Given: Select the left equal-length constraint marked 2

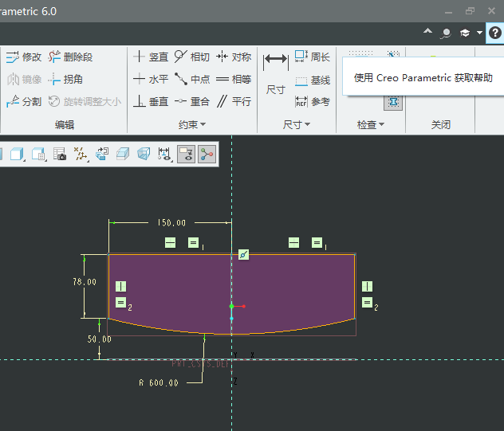Looking at the screenshot, I should (121, 303).
